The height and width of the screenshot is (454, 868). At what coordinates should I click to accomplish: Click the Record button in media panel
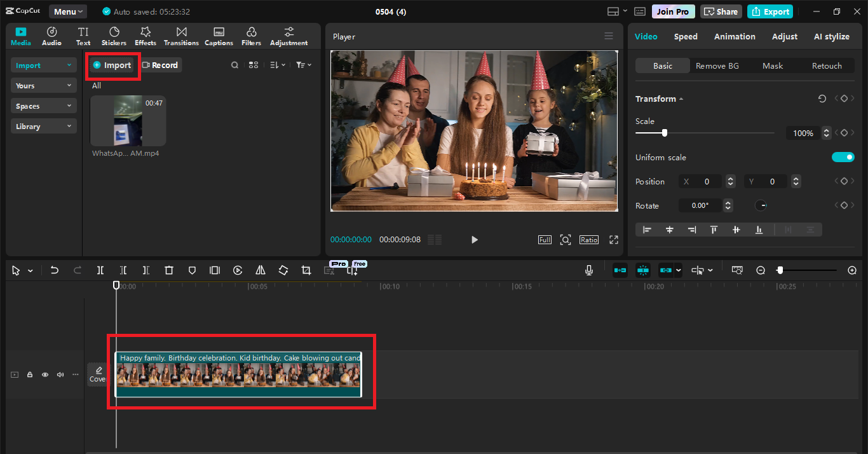pos(160,65)
